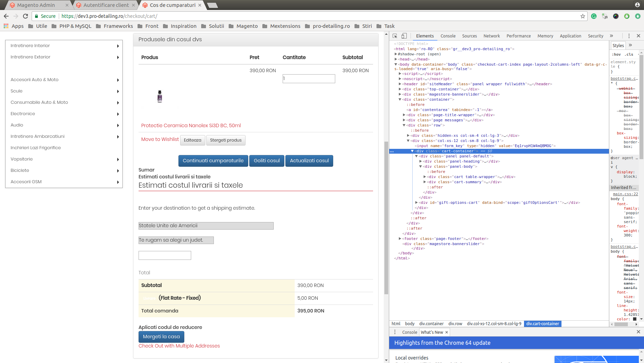Open Chrome user profile icon
This screenshot has height=363, width=644.
pyautogui.click(x=637, y=5)
